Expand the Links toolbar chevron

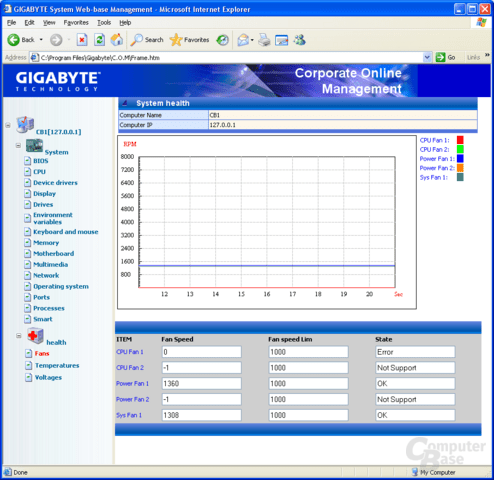tap(487, 55)
